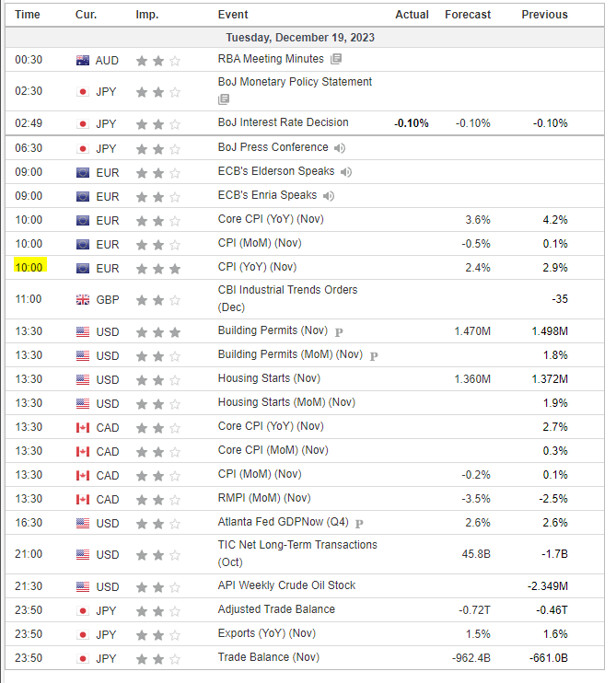Open the BoJ Interest Rate Decision event
616x683 pixels.
283,122
